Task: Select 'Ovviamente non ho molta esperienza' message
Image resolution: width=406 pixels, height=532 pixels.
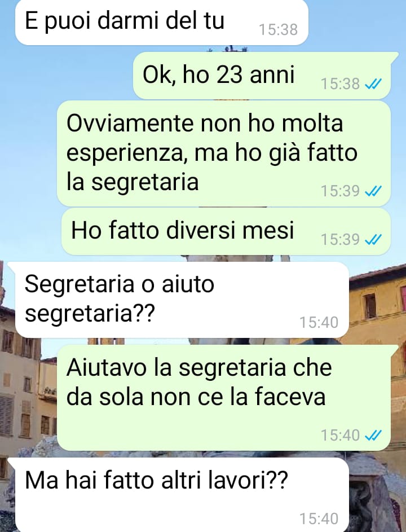Action: pos(224,153)
